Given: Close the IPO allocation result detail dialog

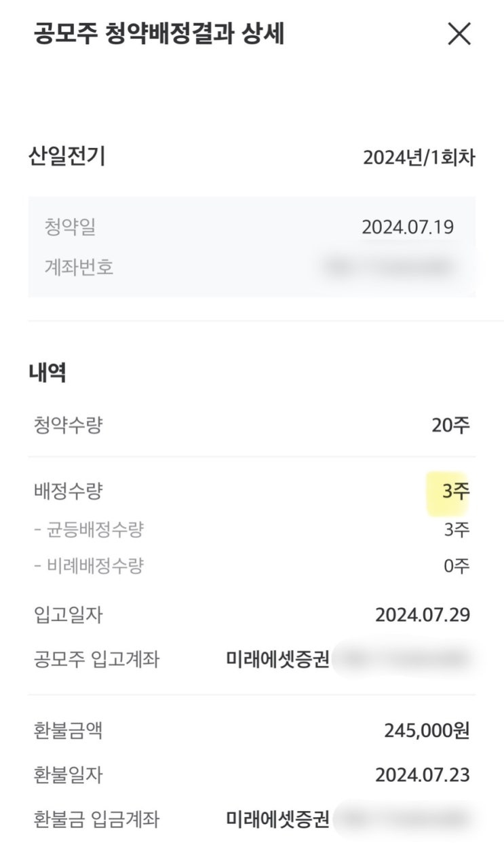Looking at the screenshot, I should pyautogui.click(x=459, y=34).
